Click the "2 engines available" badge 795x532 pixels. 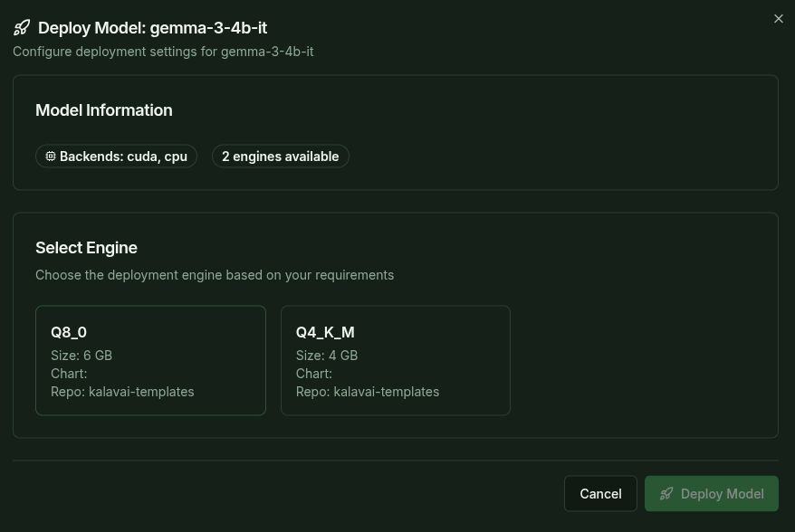pyautogui.click(x=280, y=157)
